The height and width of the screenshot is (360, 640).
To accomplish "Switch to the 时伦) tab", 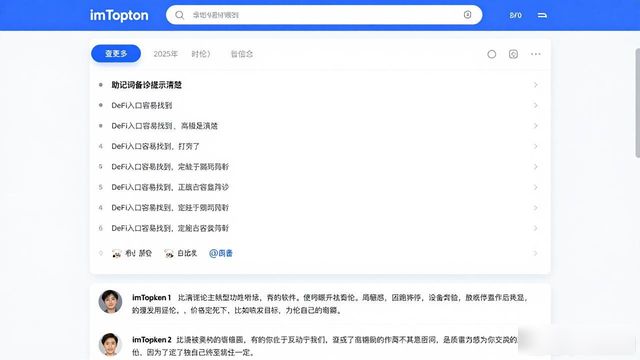I will click(201, 54).
